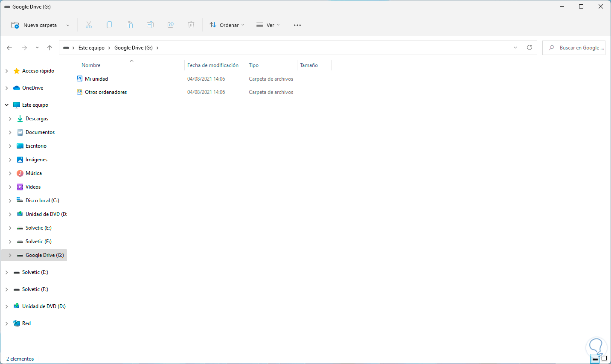Image resolution: width=611 pixels, height=364 pixels.
Task: Click the Vídeos icon in sidebar
Action: tap(20, 187)
